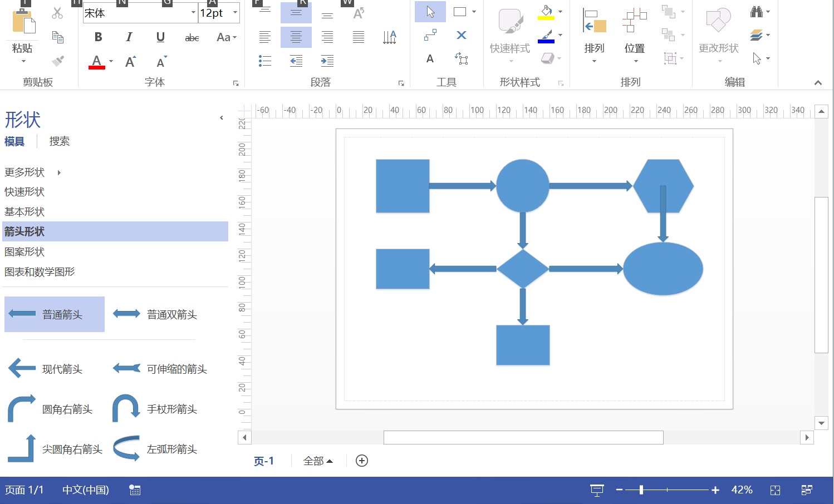Select 箭头形状 stencil
The height and width of the screenshot is (504, 834).
115,231
